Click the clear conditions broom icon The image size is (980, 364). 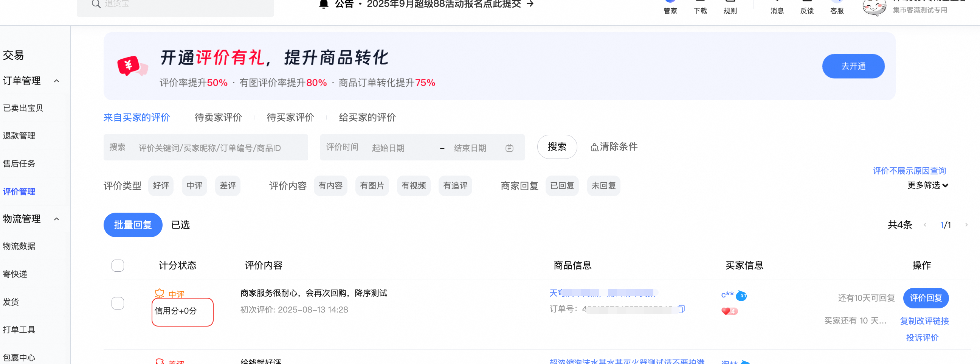point(594,147)
